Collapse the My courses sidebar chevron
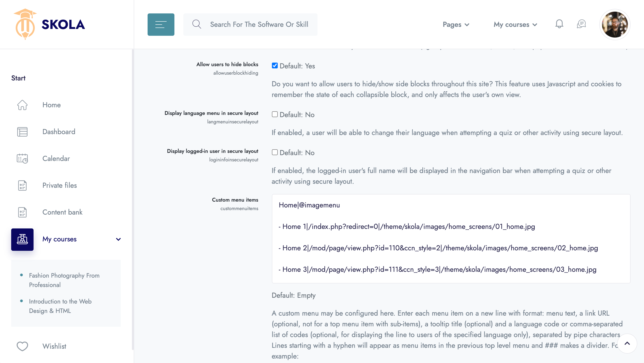The image size is (644, 363). click(x=118, y=239)
